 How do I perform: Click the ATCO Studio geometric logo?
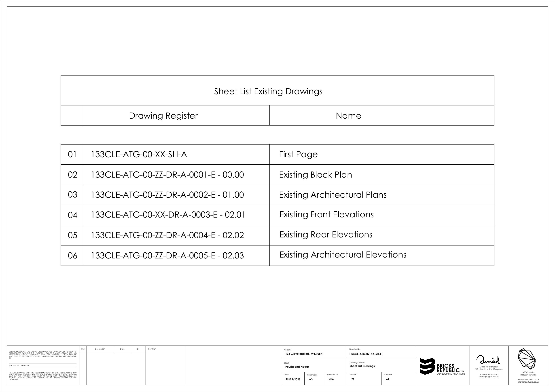(x=526, y=359)
